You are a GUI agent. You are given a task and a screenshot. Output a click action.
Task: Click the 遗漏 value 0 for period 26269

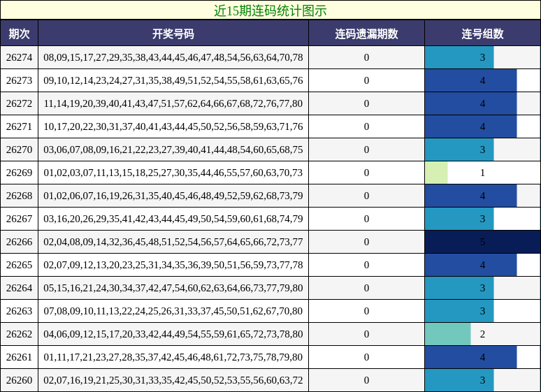366,173
